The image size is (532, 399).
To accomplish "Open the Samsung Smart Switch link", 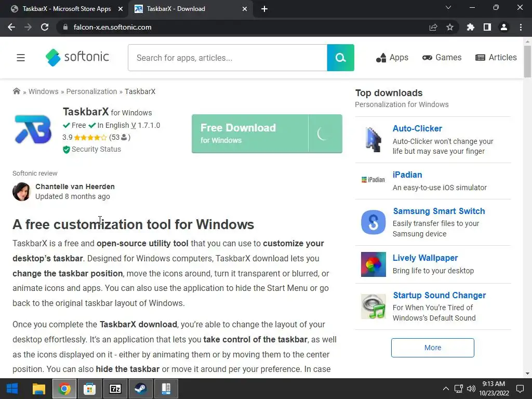I will pyautogui.click(x=439, y=211).
